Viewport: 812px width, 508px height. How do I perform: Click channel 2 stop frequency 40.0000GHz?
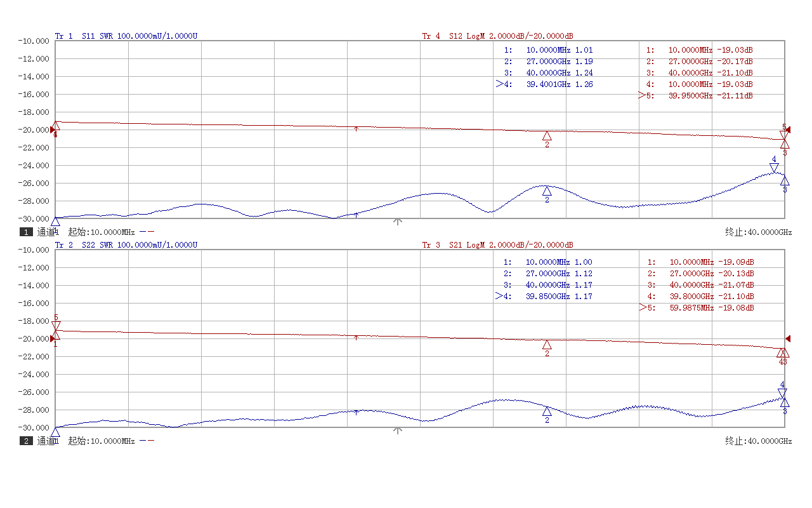(x=769, y=441)
